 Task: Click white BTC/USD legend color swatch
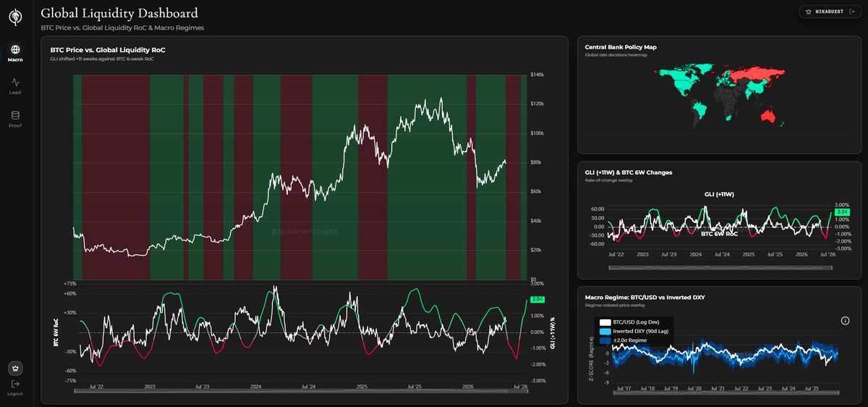(605, 322)
